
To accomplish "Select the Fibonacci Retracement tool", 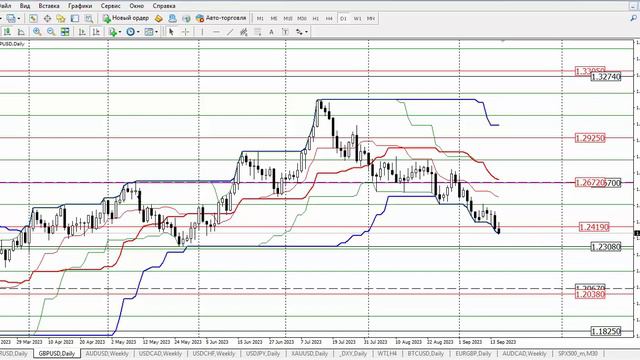I will click(x=258, y=32).
